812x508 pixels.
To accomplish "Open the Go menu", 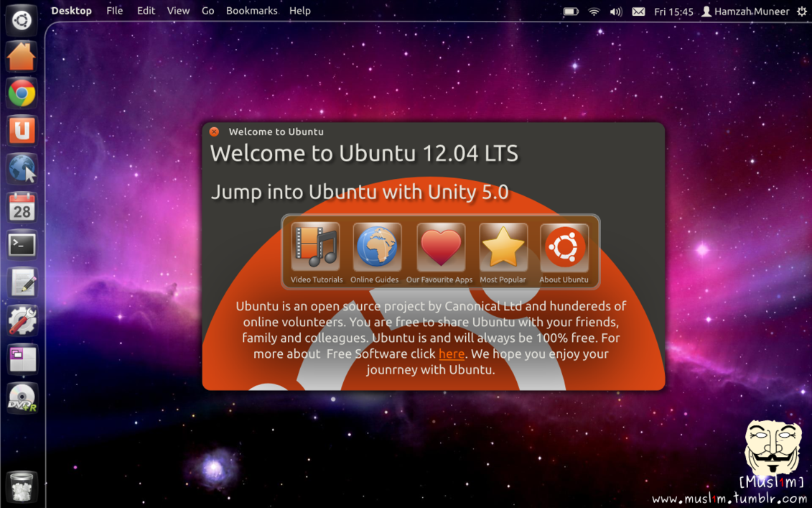I will pyautogui.click(x=207, y=11).
